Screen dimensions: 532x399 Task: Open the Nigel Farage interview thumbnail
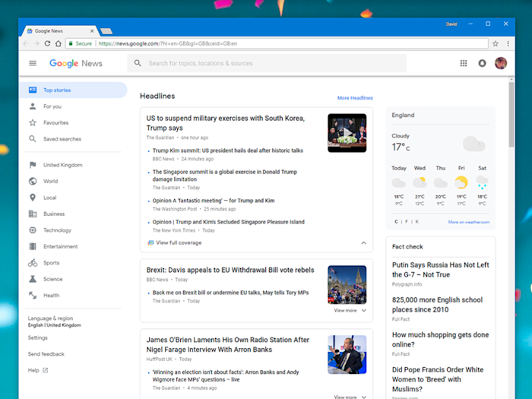tap(347, 355)
